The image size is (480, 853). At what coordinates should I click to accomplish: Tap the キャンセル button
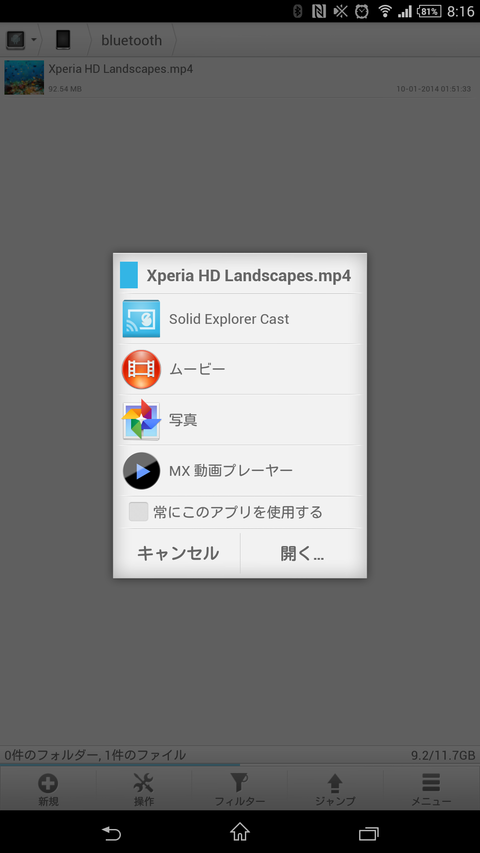click(177, 553)
